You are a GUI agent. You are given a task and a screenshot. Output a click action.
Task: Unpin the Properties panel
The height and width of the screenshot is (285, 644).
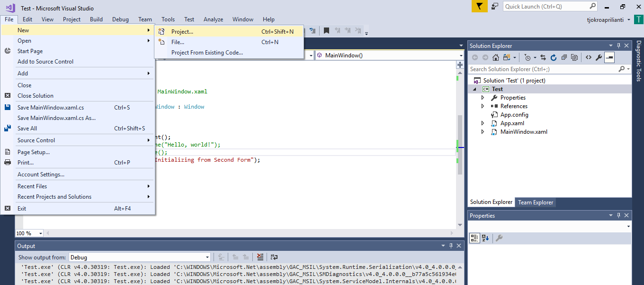pos(618,215)
